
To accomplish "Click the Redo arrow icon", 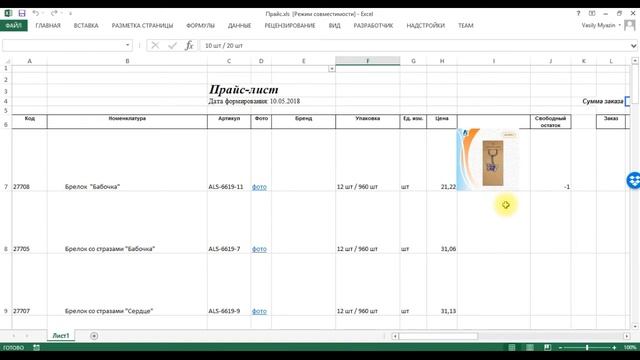I will coord(54,13).
